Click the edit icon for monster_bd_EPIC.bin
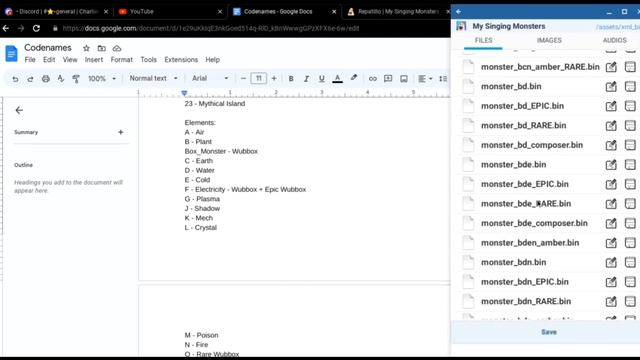 click(x=611, y=106)
